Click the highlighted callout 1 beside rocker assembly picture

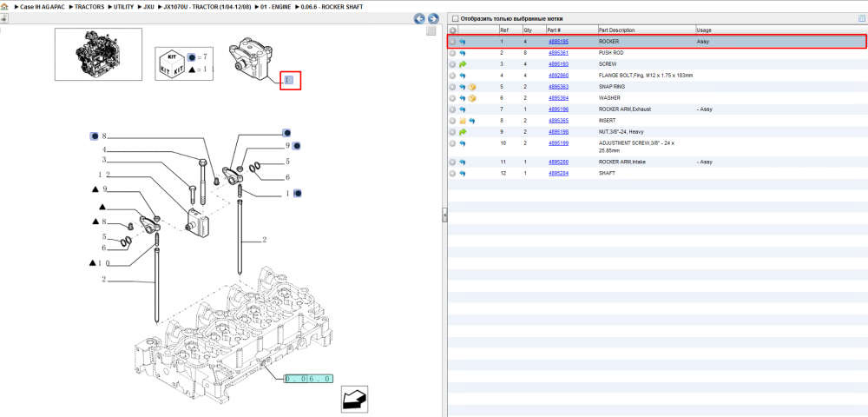(x=288, y=81)
